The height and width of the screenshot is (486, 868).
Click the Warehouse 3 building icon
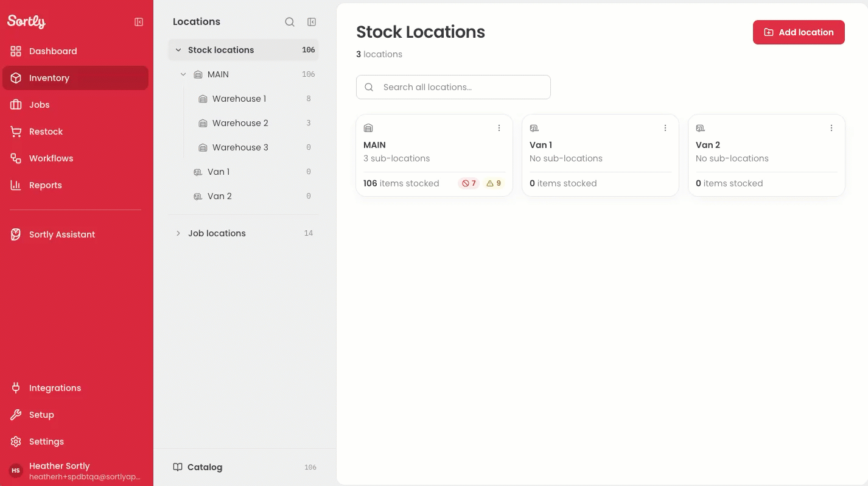tap(203, 147)
